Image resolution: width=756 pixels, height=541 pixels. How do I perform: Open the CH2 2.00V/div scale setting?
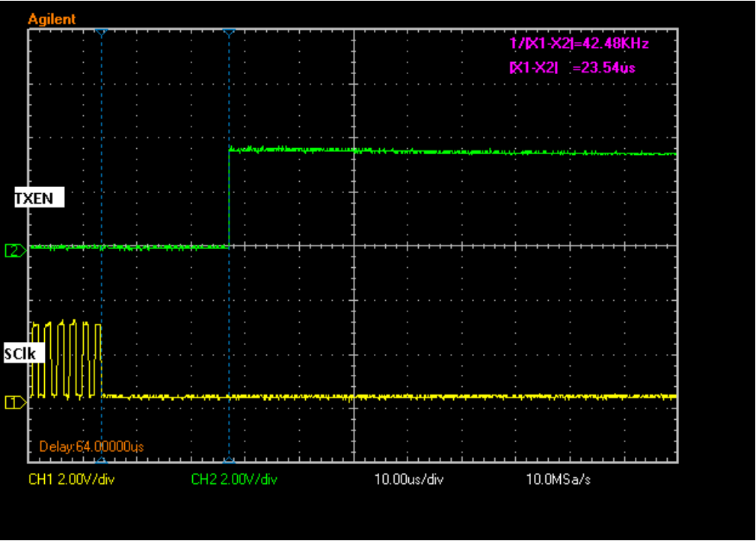(x=234, y=480)
